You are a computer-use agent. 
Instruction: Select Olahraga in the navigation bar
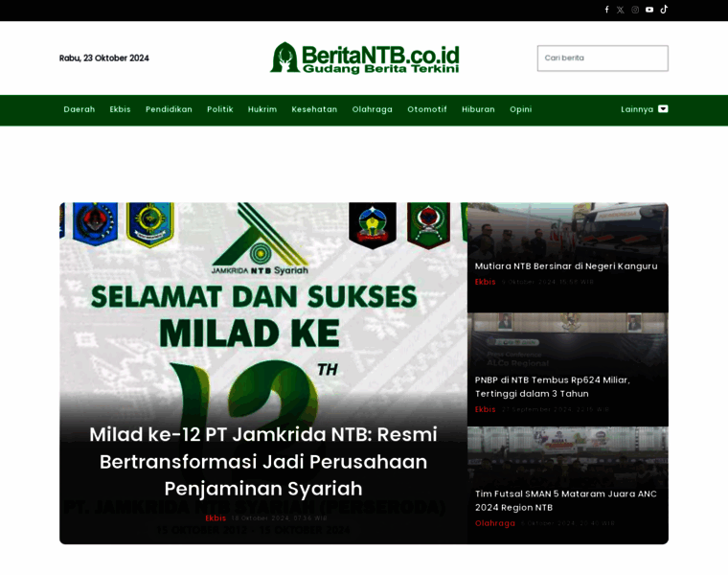pyautogui.click(x=373, y=109)
